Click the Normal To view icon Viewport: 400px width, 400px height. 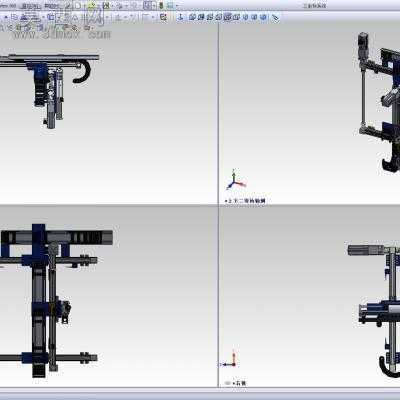point(181,17)
